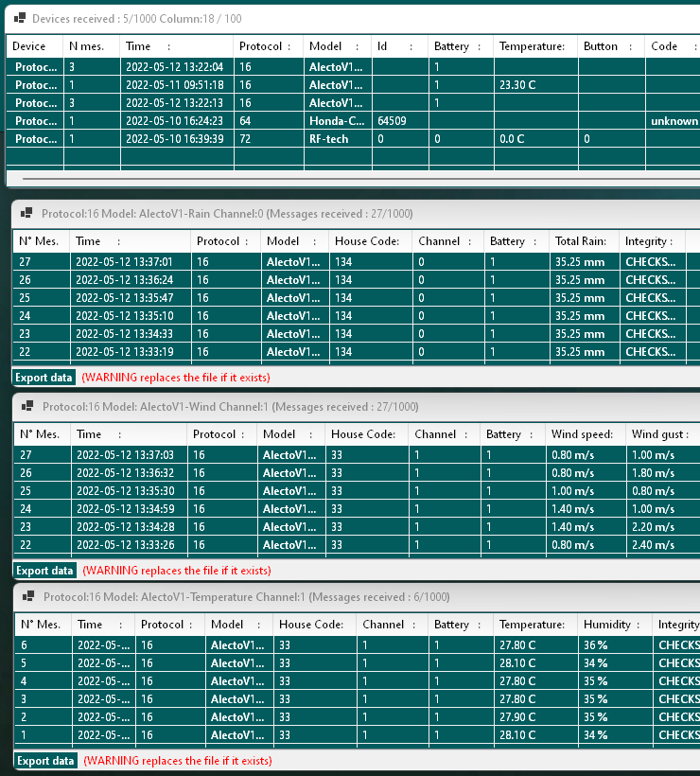Screen dimensions: 700x776
Task: Click the AlectoV1-Rain window title bar text
Action: (227, 214)
